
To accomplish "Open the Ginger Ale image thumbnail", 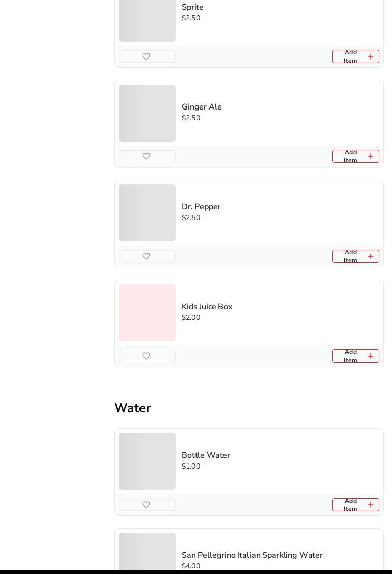I will [x=147, y=113].
